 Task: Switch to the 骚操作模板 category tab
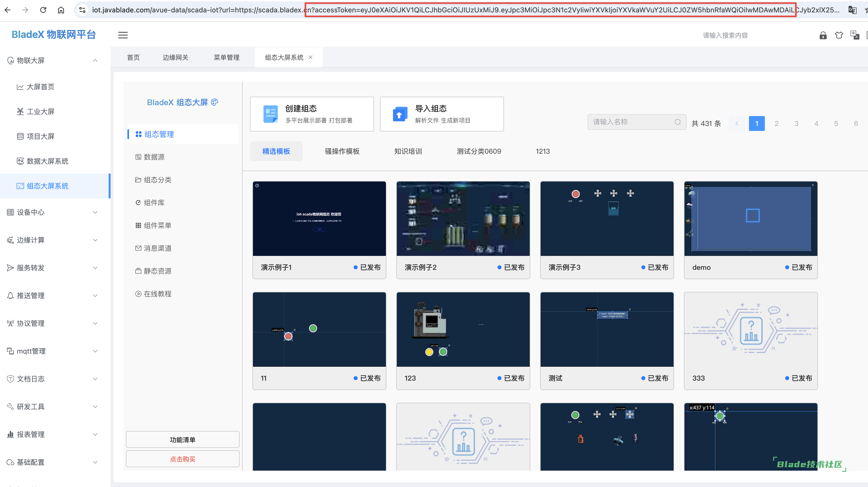tap(342, 151)
